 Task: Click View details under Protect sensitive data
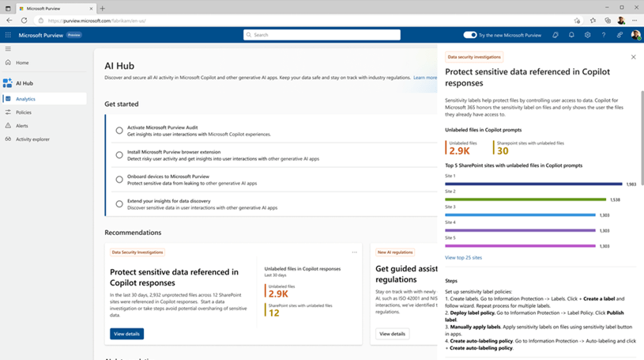(126, 334)
